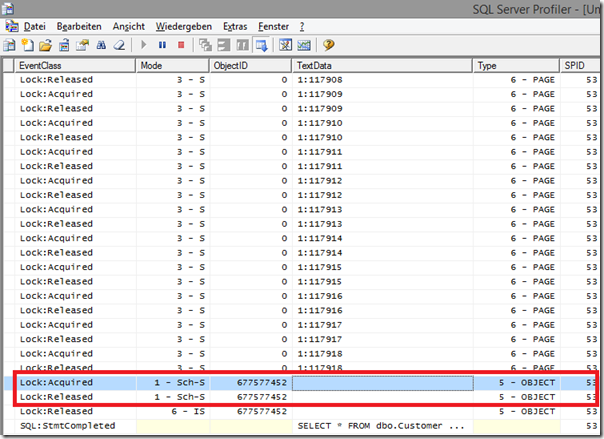Open the Wiedergeben menu

184,27
